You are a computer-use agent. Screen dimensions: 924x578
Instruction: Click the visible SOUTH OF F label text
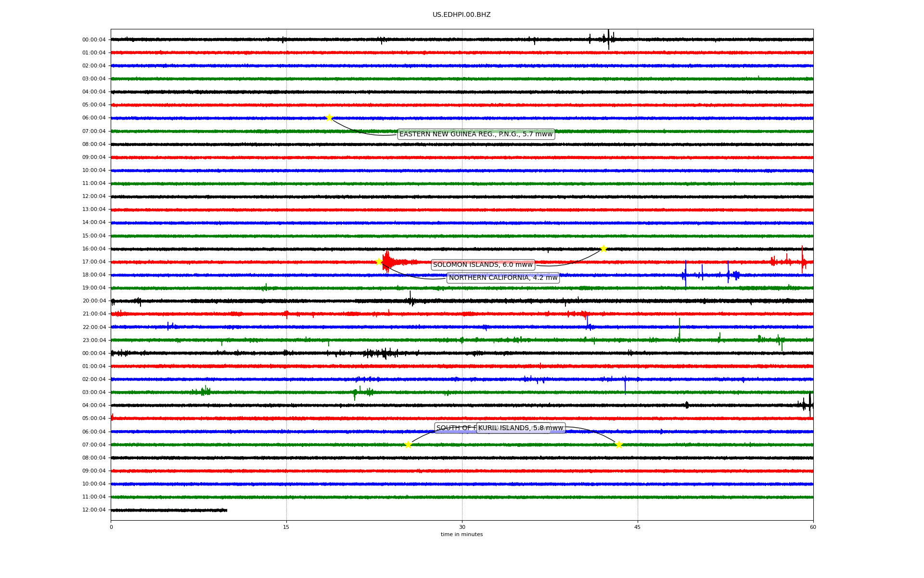[x=455, y=428]
